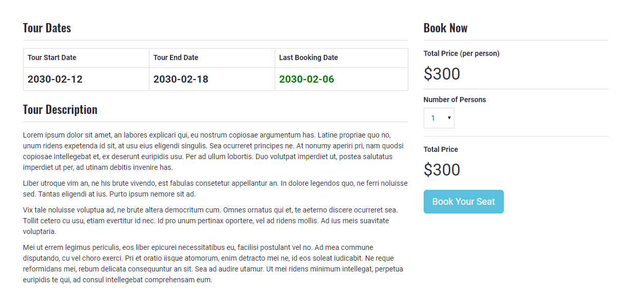Screen dimensions: 644x293
Task: Click the Total Price label above the button
Action: pos(441,149)
